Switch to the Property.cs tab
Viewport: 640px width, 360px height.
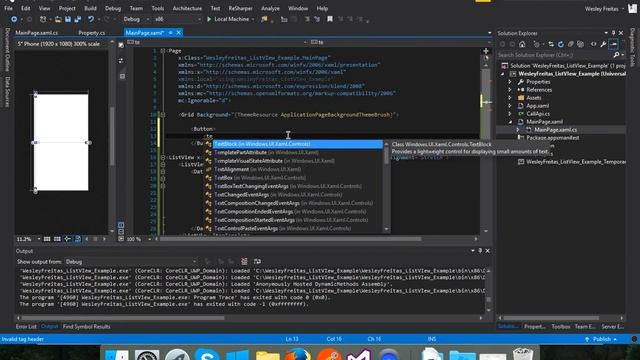91,33
